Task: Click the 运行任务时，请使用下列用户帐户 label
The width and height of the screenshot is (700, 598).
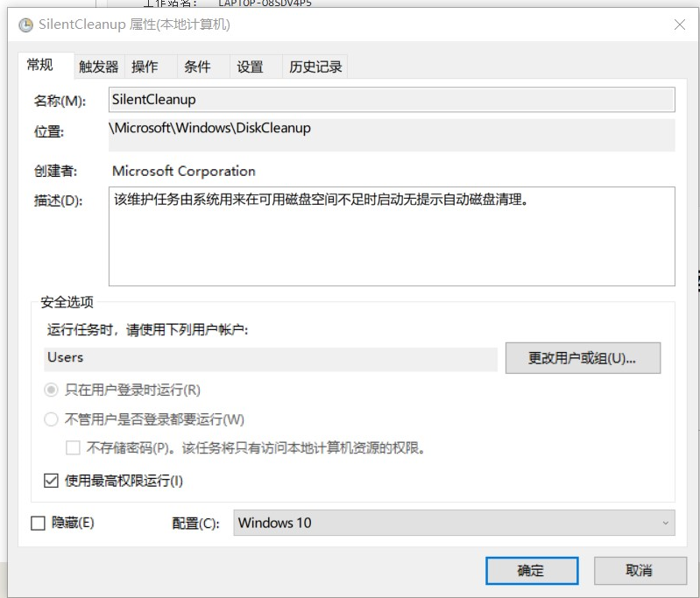Action: [x=147, y=330]
